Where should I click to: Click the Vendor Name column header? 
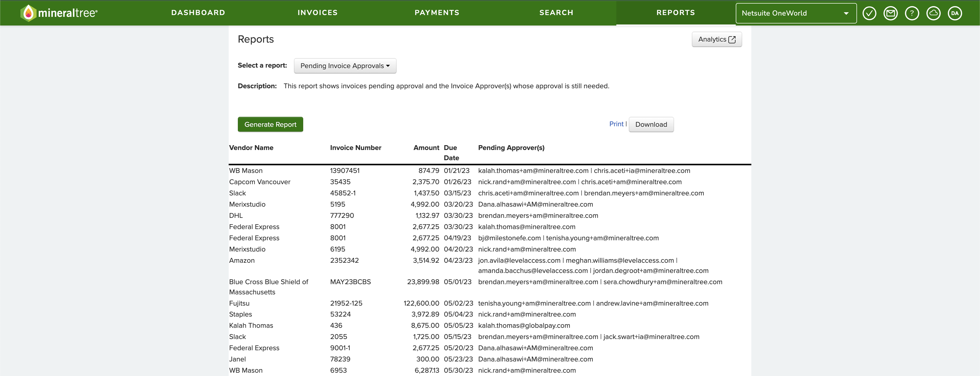click(x=251, y=147)
